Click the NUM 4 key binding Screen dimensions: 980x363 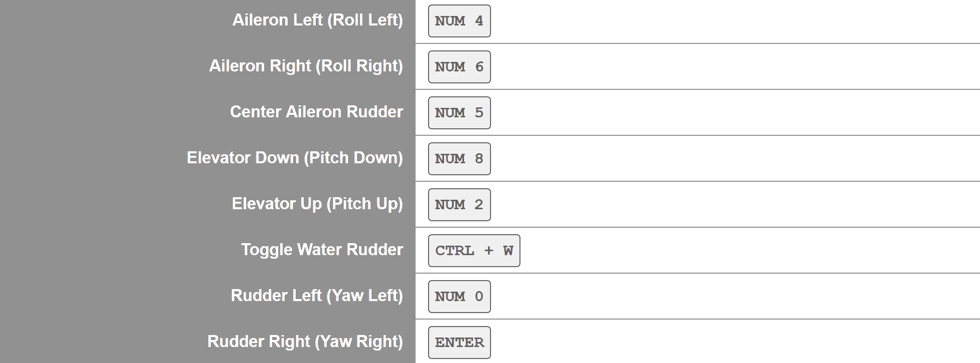point(459,21)
